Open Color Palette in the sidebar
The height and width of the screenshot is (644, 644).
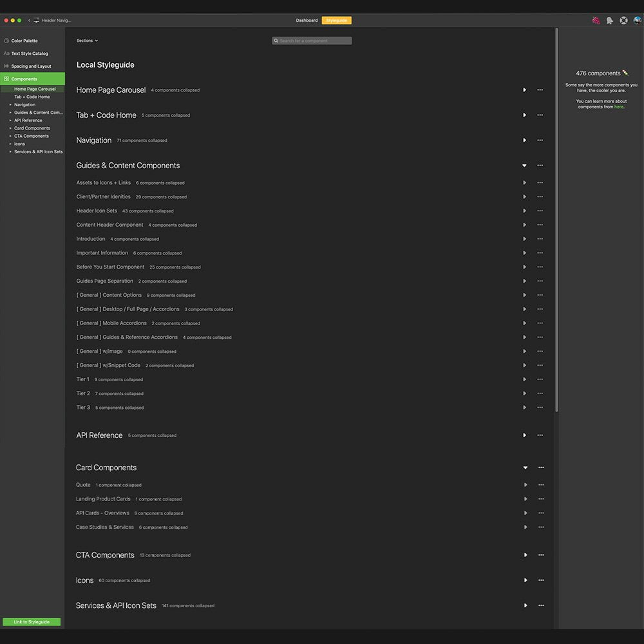pos(24,41)
